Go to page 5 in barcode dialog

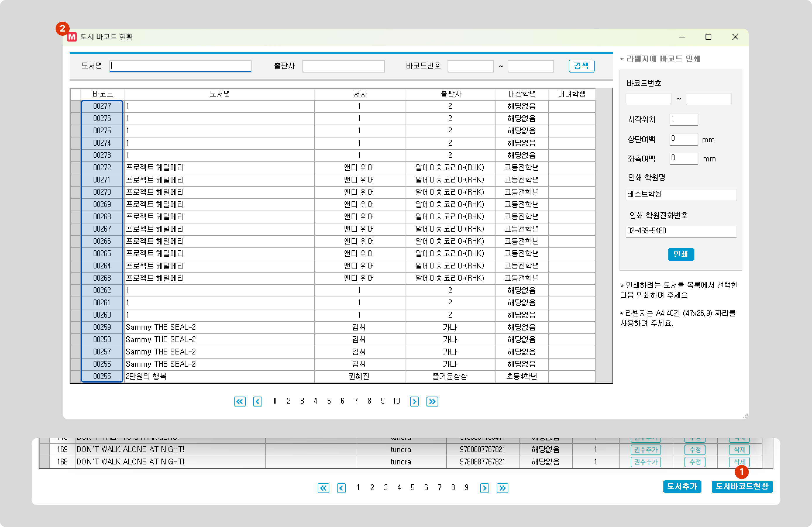329,401
